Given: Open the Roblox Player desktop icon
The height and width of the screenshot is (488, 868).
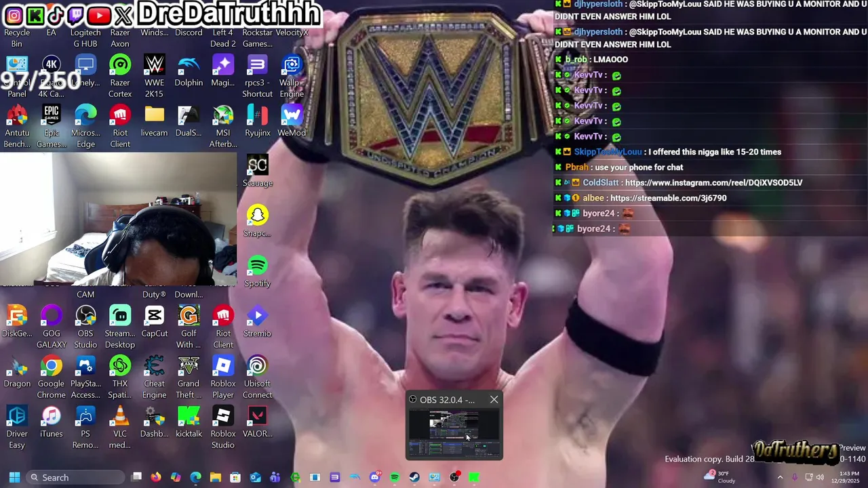Looking at the screenshot, I should click(223, 377).
